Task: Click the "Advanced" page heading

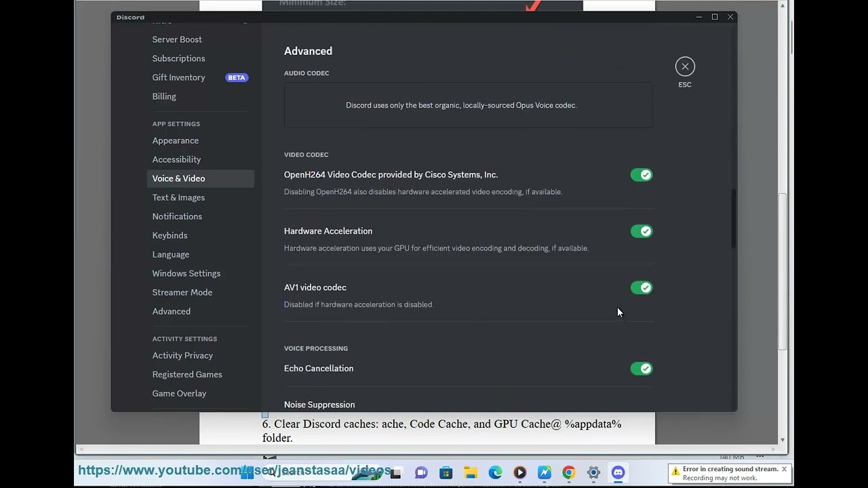Action: (x=308, y=51)
